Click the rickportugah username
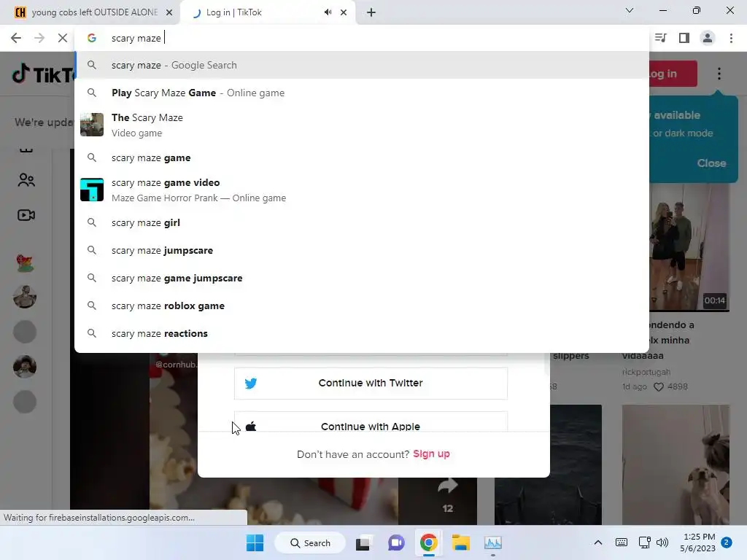Viewport: 747px width, 560px height. click(x=646, y=372)
